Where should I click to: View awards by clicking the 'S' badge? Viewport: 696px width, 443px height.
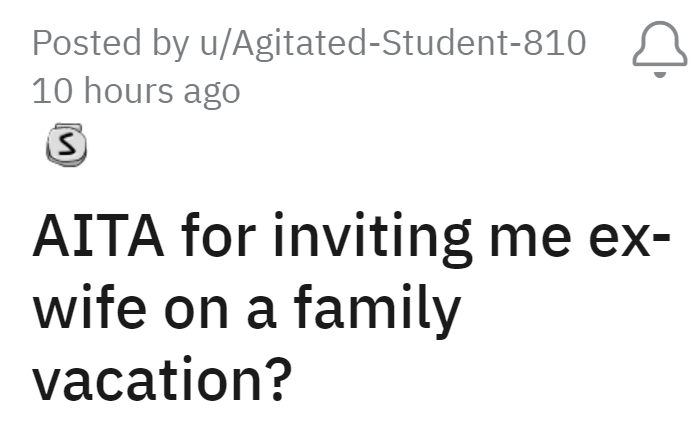[62, 147]
